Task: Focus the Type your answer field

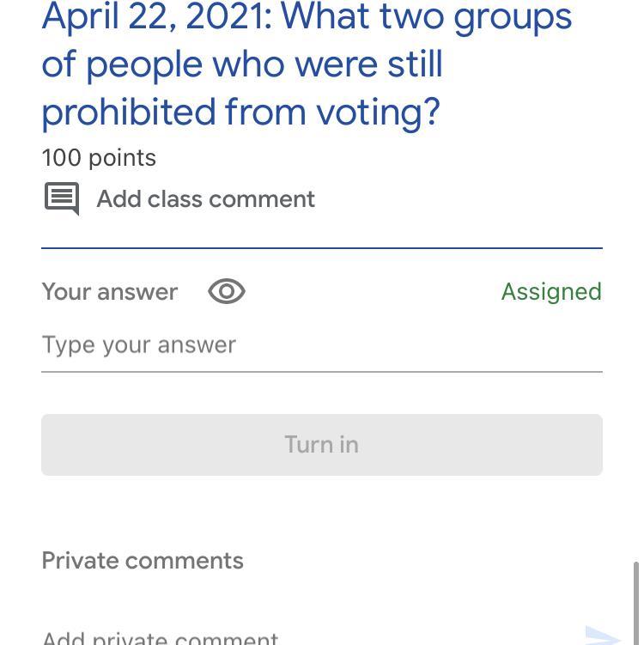Action: click(x=322, y=345)
